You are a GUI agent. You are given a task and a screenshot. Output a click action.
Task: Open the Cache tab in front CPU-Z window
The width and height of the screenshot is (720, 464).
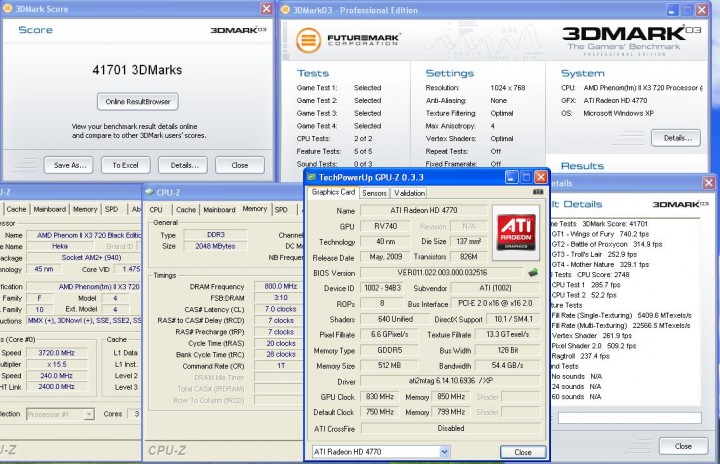(186, 209)
